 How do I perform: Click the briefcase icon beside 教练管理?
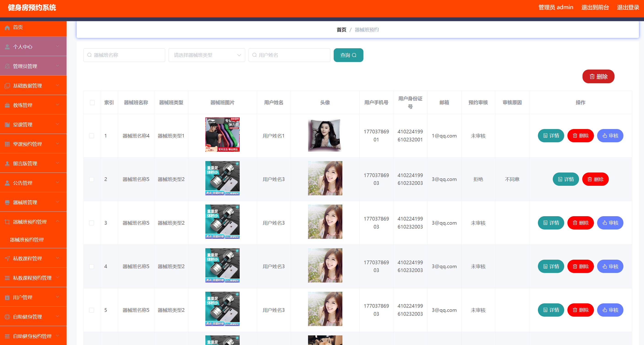7,105
